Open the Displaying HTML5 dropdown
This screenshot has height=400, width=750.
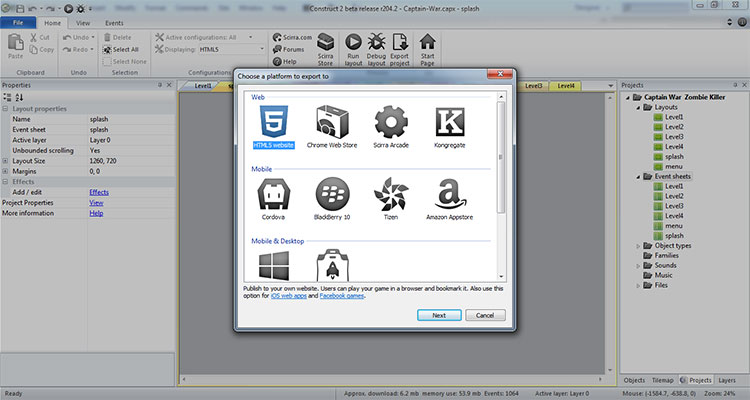[x=231, y=48]
